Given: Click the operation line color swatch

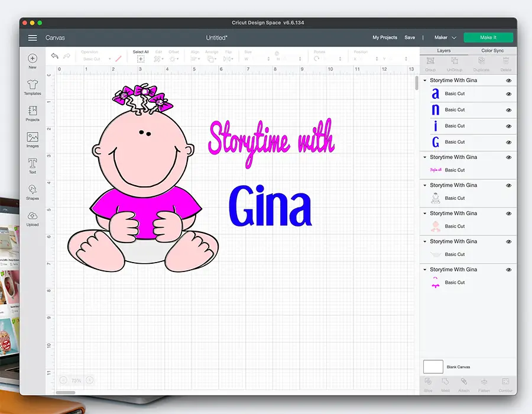Looking at the screenshot, I should pos(118,59).
